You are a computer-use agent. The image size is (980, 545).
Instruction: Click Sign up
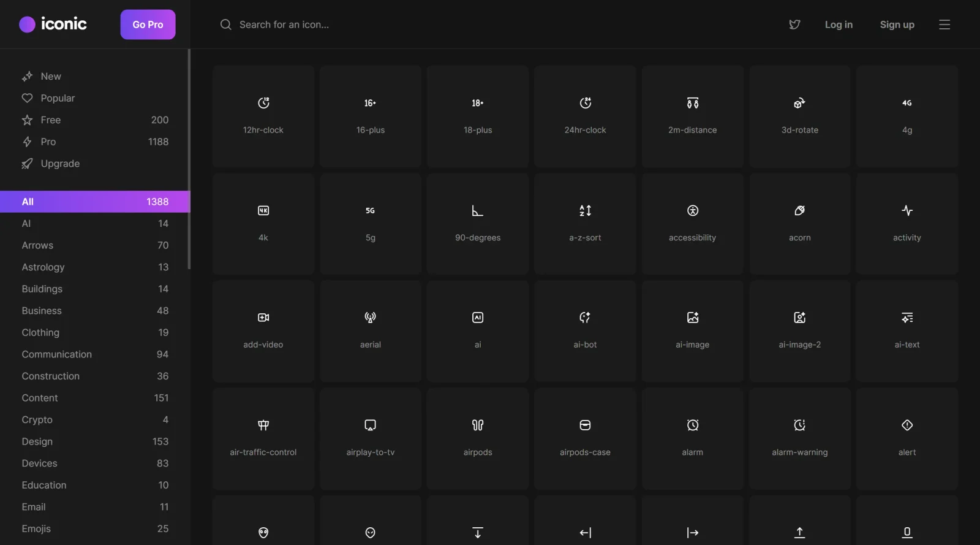point(897,25)
